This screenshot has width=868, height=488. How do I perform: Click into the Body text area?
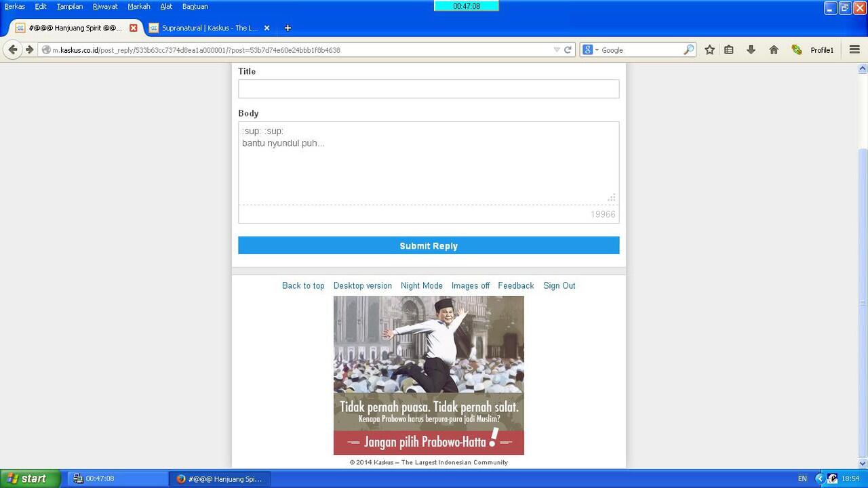click(429, 163)
